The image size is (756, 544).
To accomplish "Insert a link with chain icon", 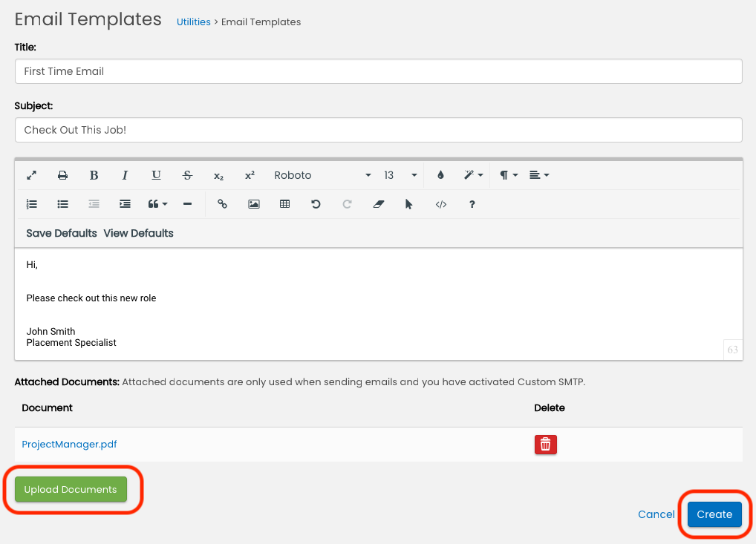I will 222,204.
